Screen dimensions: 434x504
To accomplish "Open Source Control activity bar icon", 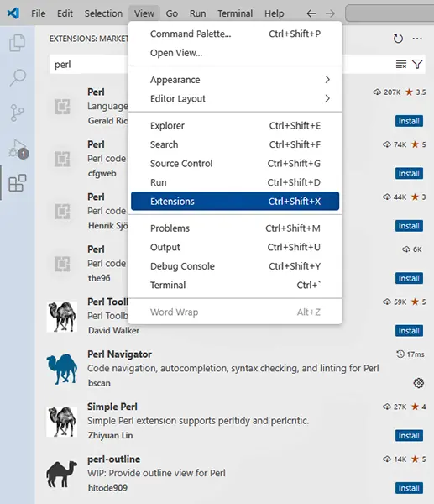I will click(17, 113).
